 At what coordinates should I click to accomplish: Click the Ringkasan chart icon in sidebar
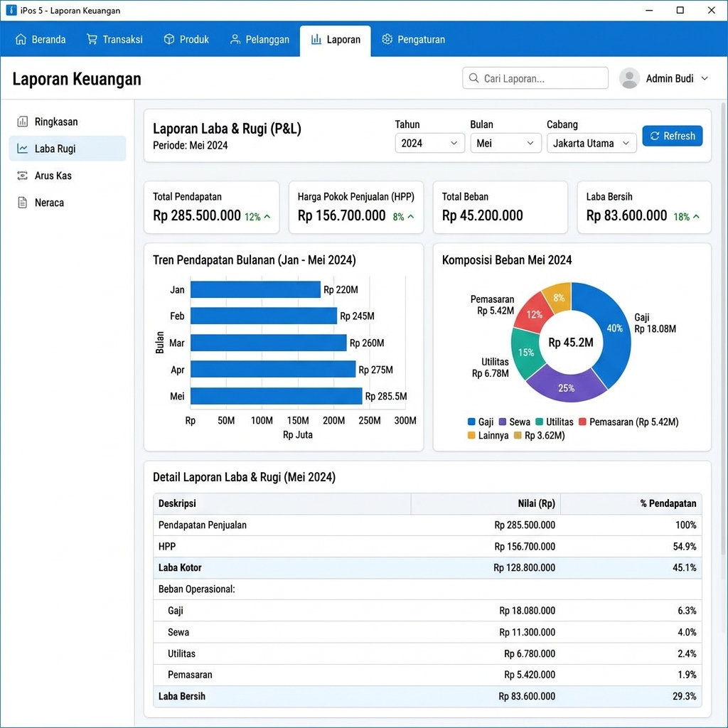click(23, 122)
